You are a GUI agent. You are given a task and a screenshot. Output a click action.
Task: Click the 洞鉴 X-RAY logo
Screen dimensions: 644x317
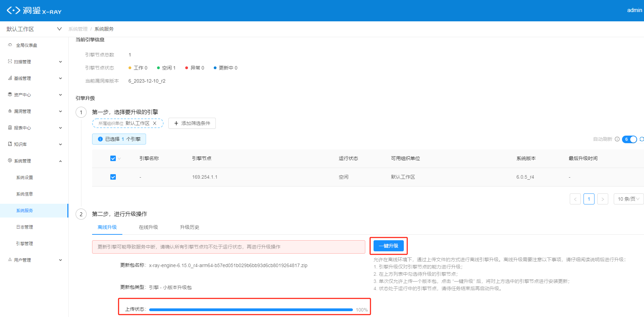click(x=33, y=10)
